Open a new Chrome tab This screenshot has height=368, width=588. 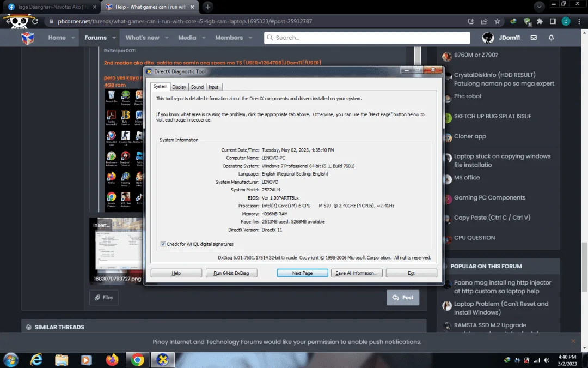coord(207,7)
